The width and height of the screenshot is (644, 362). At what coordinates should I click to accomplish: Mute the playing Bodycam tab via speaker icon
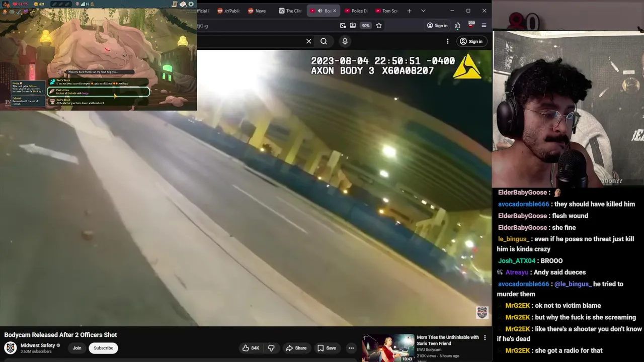click(319, 11)
